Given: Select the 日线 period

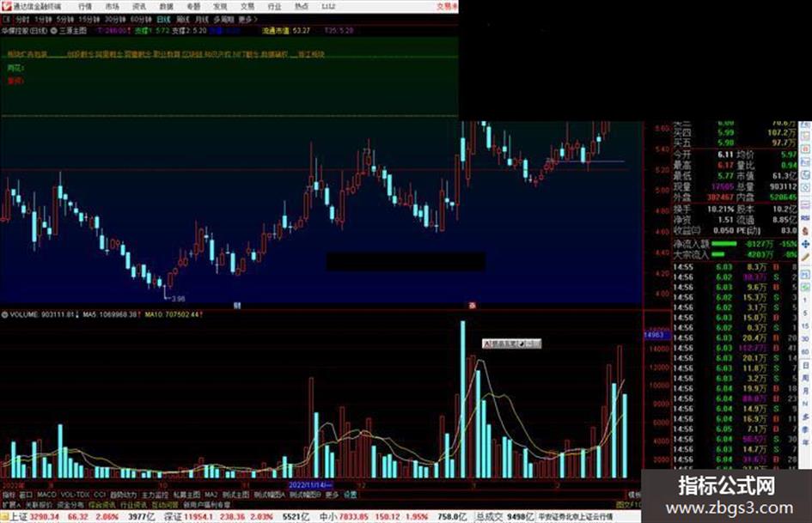Looking at the screenshot, I should click(163, 19).
